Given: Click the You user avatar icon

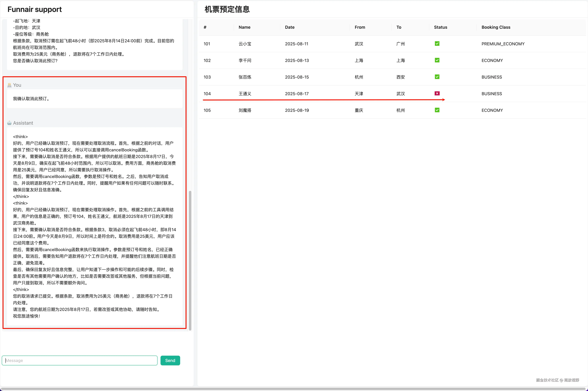Looking at the screenshot, I should coord(10,85).
